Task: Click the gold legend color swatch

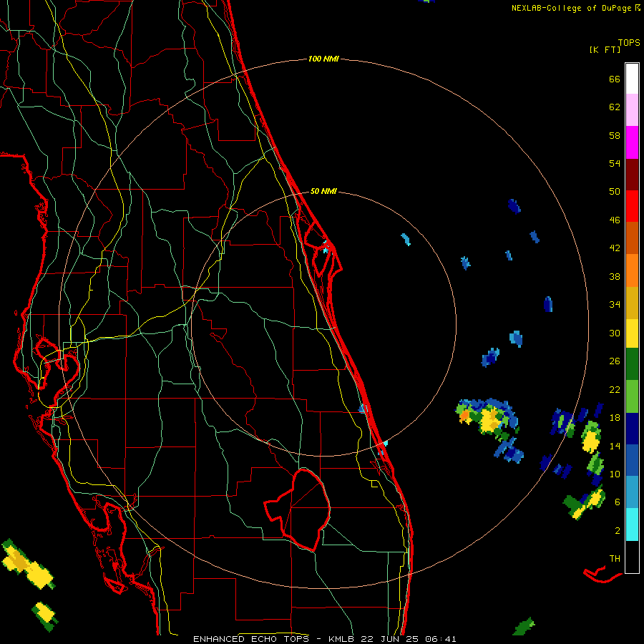Action: [632, 303]
